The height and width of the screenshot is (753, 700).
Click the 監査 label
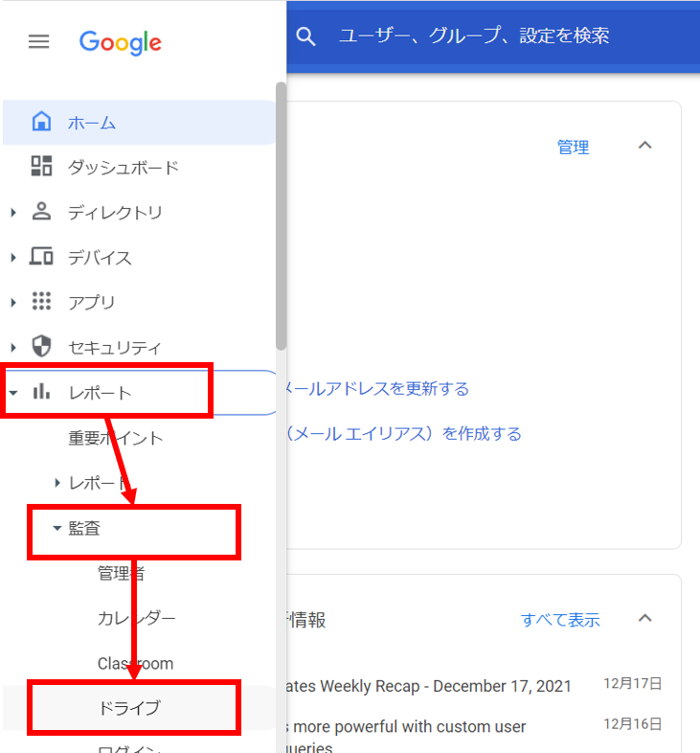click(84, 528)
